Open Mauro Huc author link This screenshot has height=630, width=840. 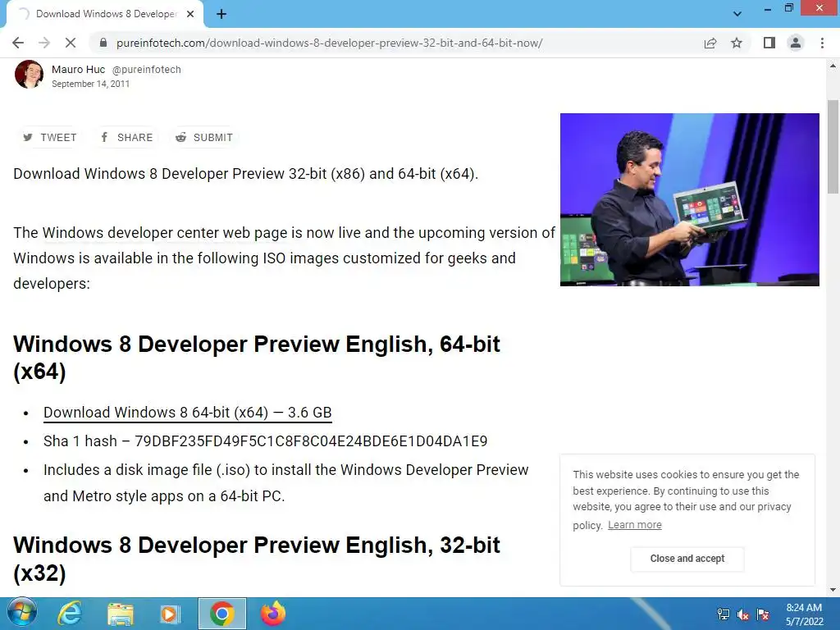click(78, 69)
